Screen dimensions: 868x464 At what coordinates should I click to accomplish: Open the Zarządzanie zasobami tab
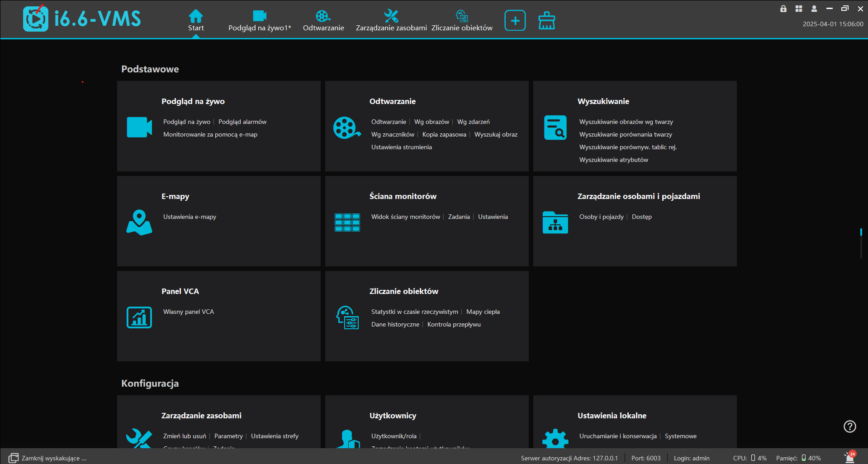pyautogui.click(x=391, y=21)
